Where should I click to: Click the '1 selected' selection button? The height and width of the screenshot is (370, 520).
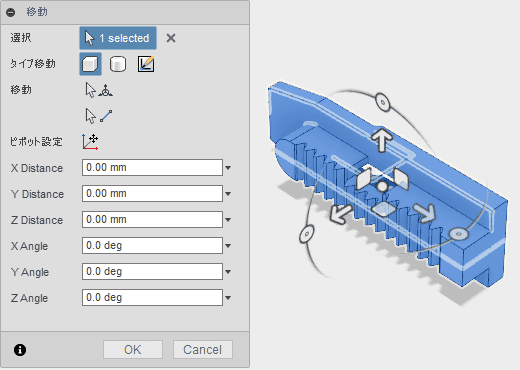(x=118, y=38)
